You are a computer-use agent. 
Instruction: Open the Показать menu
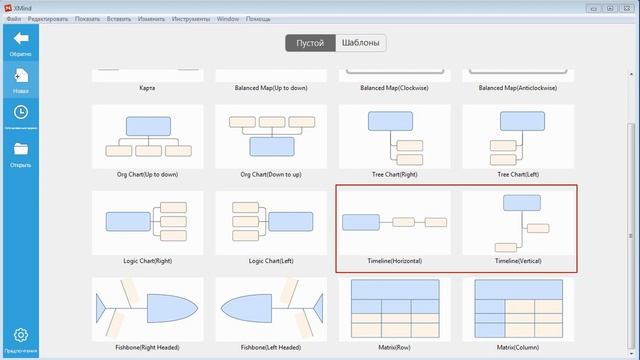87,19
